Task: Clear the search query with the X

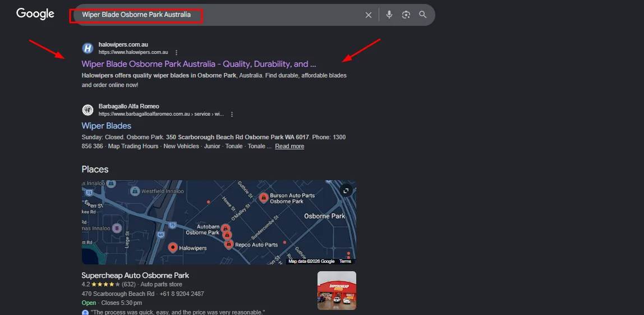Action: [x=369, y=15]
